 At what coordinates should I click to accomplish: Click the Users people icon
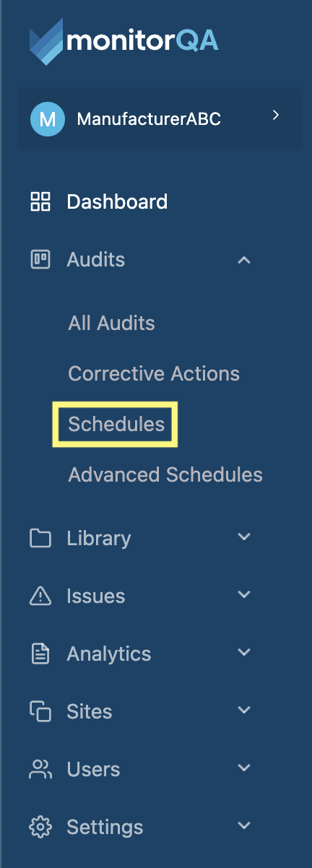coord(40,769)
